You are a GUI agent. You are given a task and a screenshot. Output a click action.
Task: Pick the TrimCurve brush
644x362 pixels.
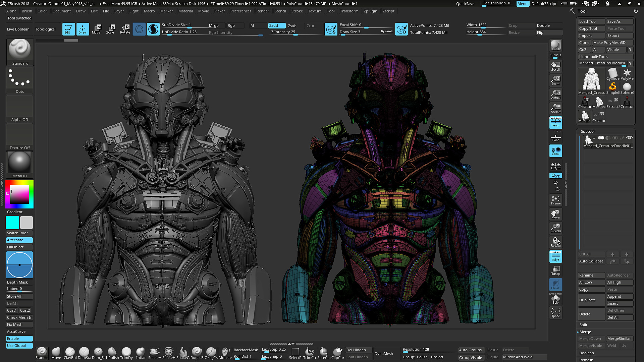coord(309,353)
